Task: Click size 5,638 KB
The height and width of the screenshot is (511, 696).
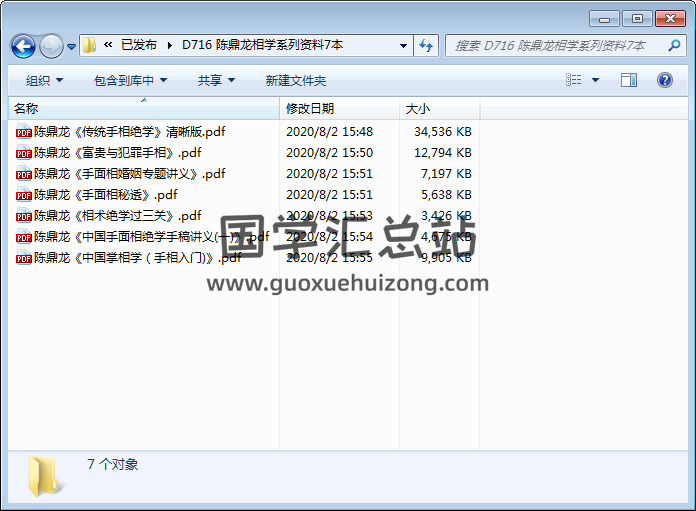Action: pos(446,194)
